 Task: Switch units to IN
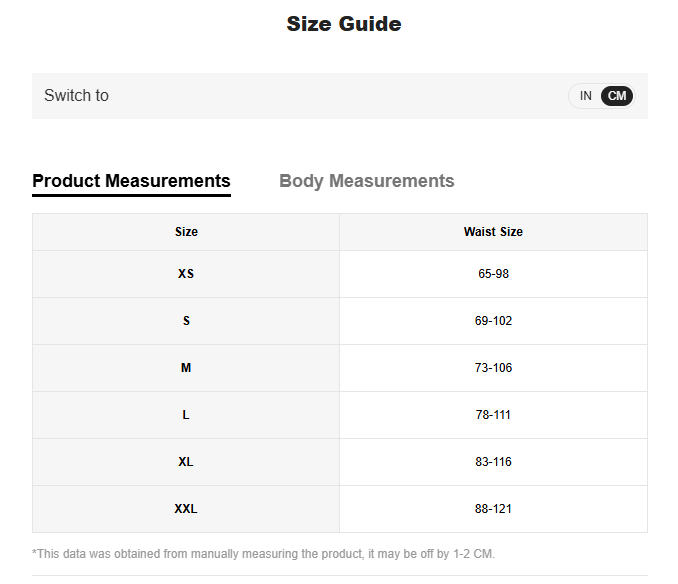(586, 96)
